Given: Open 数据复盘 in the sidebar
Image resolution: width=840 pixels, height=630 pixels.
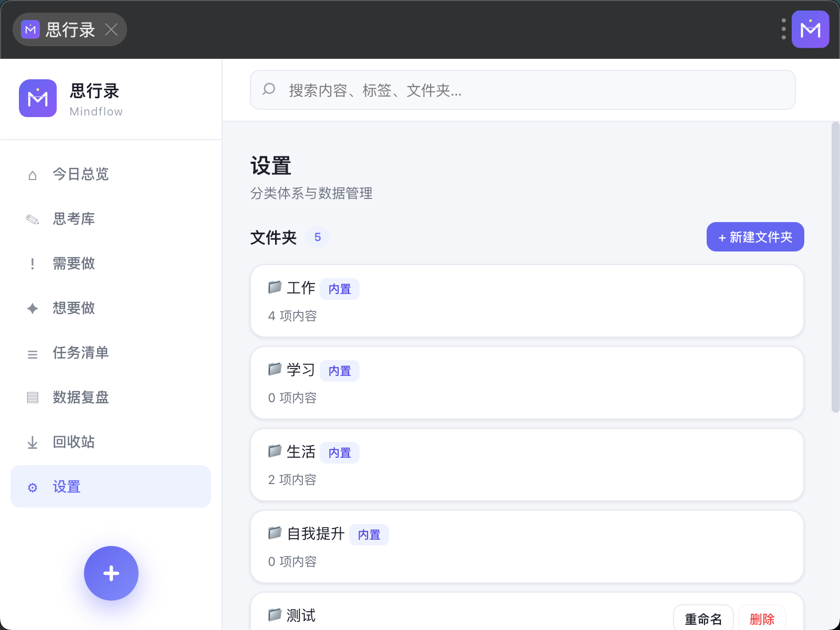Looking at the screenshot, I should pyautogui.click(x=111, y=397).
